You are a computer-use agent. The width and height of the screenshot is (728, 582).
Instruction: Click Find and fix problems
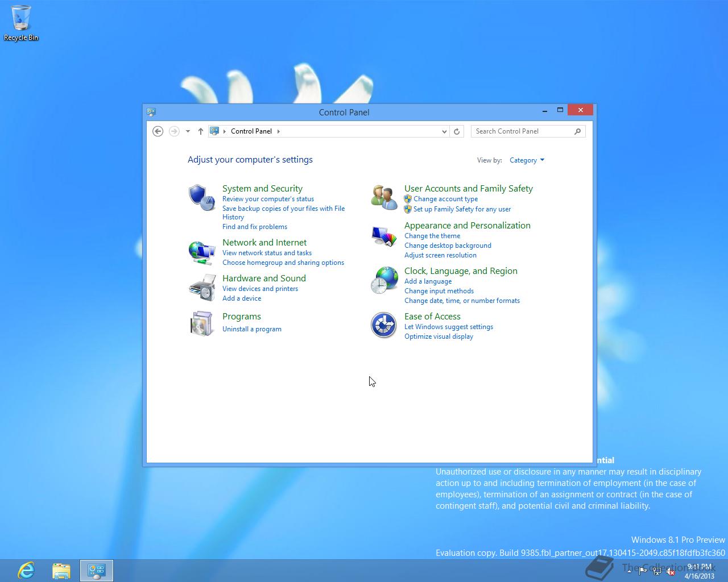(x=255, y=227)
